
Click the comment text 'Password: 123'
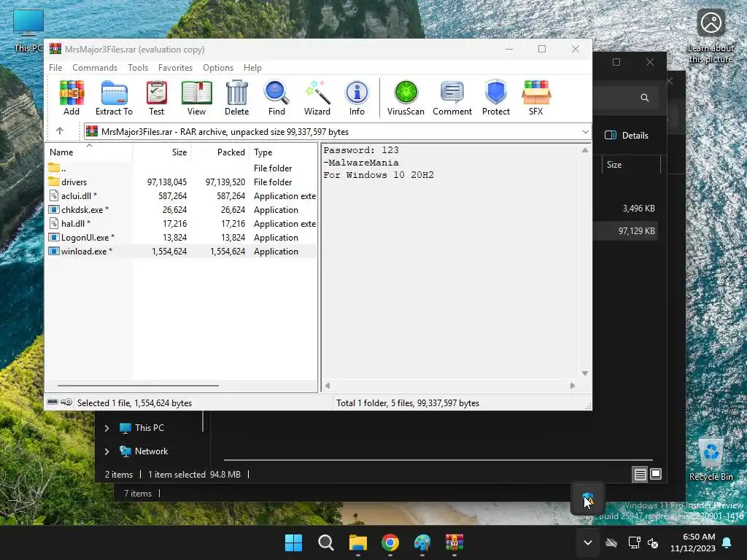[x=361, y=150]
